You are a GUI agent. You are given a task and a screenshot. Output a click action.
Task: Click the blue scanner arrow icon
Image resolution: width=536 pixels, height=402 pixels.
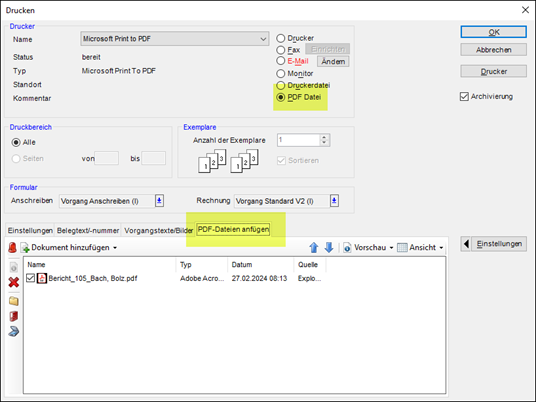point(14,331)
